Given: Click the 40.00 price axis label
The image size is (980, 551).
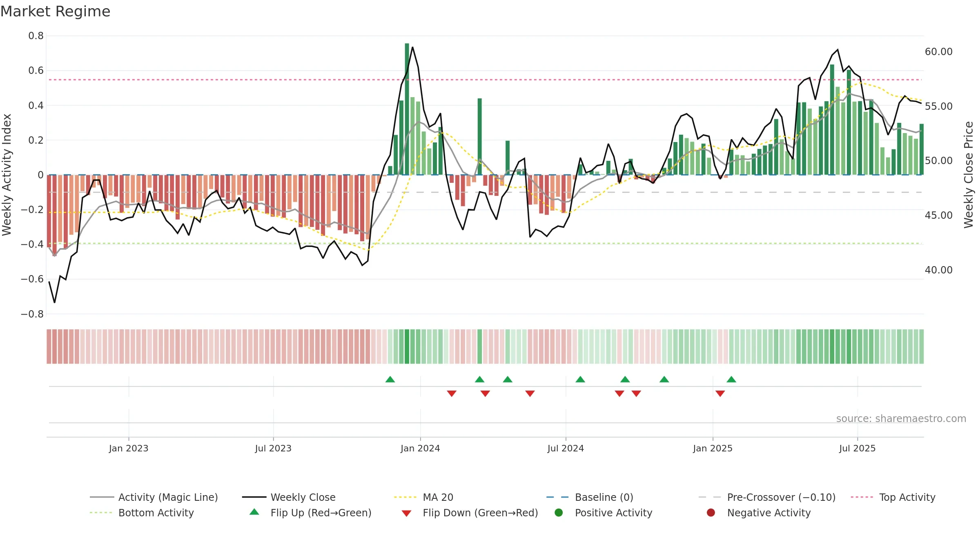Looking at the screenshot, I should (939, 270).
